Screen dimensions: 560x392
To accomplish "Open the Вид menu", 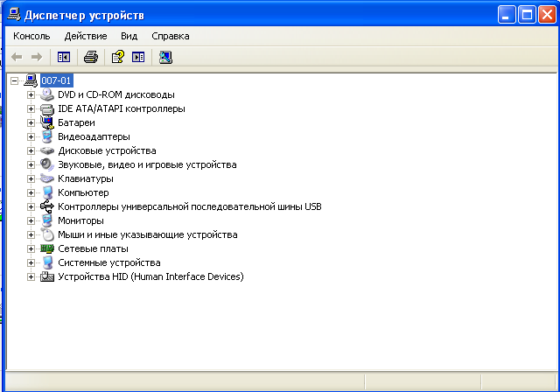I will [x=129, y=36].
